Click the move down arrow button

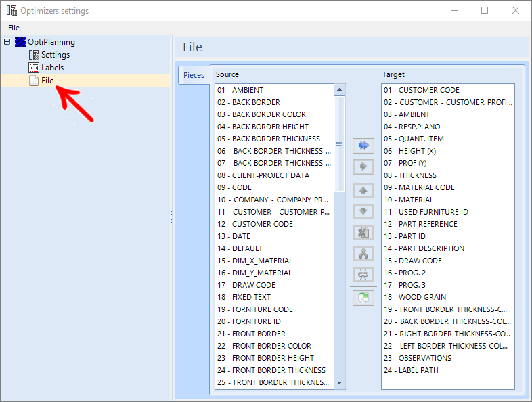pyautogui.click(x=363, y=212)
